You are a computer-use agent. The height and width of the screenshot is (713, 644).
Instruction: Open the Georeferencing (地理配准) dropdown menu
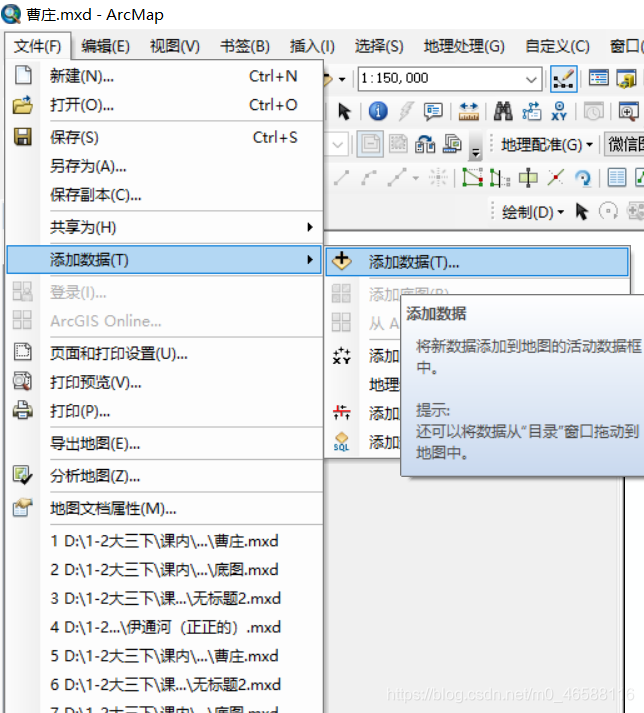point(547,145)
